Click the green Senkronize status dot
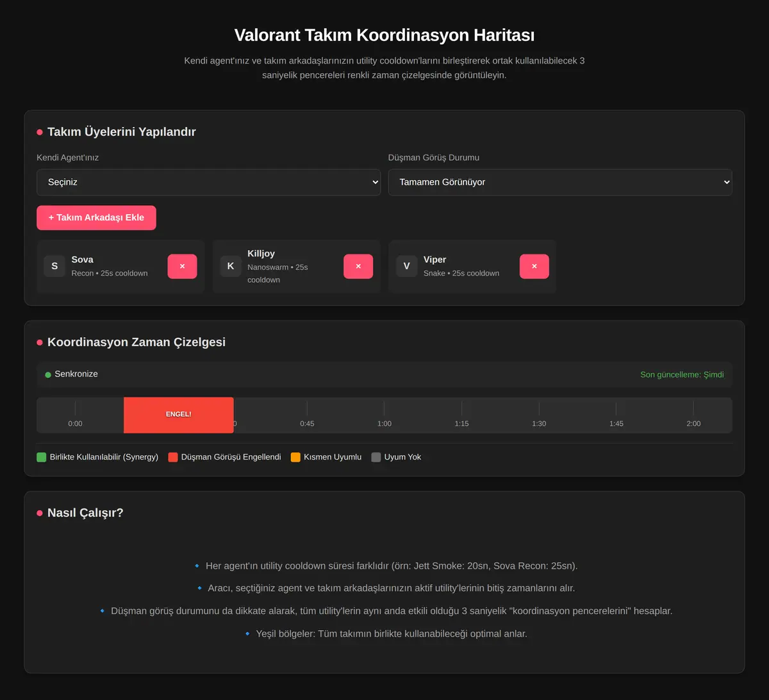769x700 pixels. 48,374
